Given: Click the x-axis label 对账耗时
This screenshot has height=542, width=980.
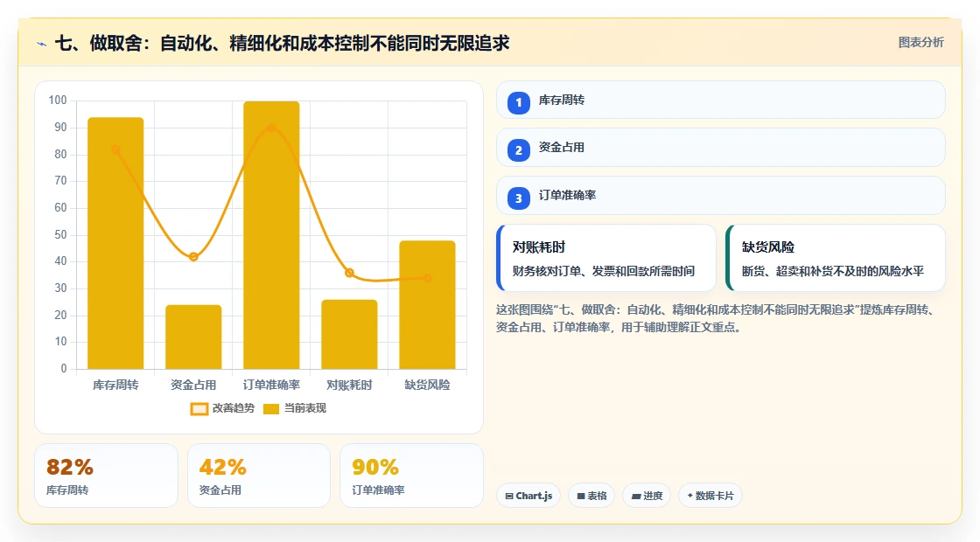Looking at the screenshot, I should pos(349,386).
